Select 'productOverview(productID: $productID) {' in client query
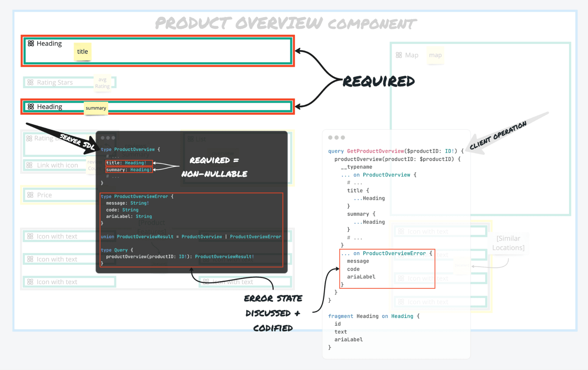 pyautogui.click(x=397, y=159)
